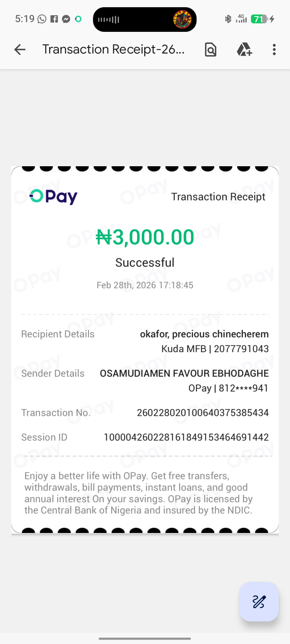Tap the Facebook notification icon
The width and height of the screenshot is (290, 644).
pyautogui.click(x=54, y=19)
